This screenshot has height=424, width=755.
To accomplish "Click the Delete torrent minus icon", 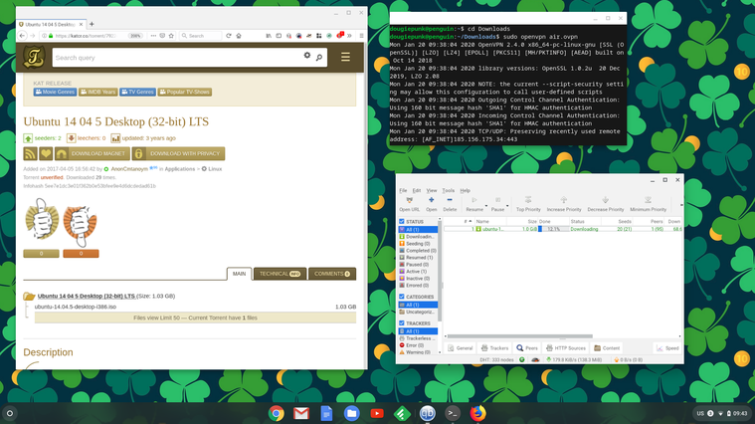I will point(449,200).
